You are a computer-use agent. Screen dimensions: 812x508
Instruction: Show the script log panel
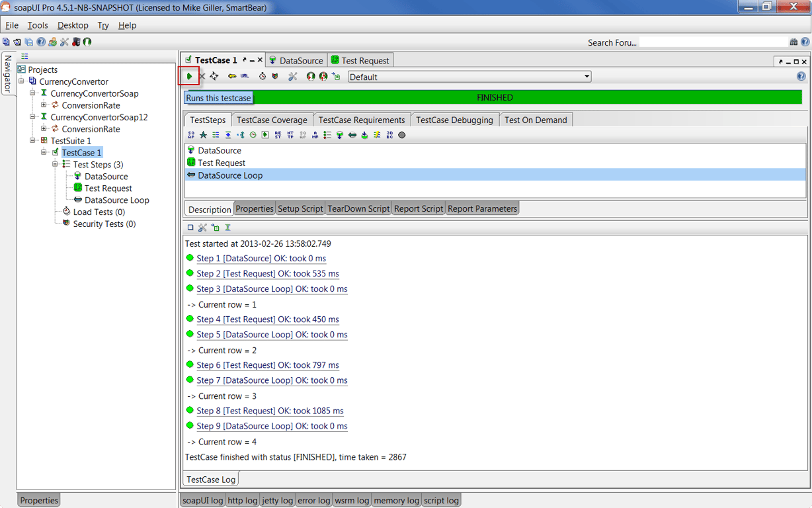441,500
